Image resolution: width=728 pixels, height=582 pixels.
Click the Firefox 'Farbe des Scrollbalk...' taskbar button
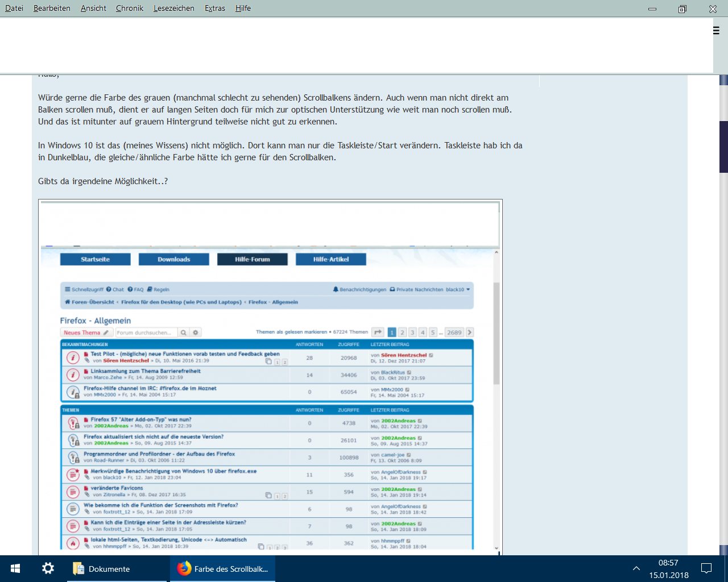point(223,568)
